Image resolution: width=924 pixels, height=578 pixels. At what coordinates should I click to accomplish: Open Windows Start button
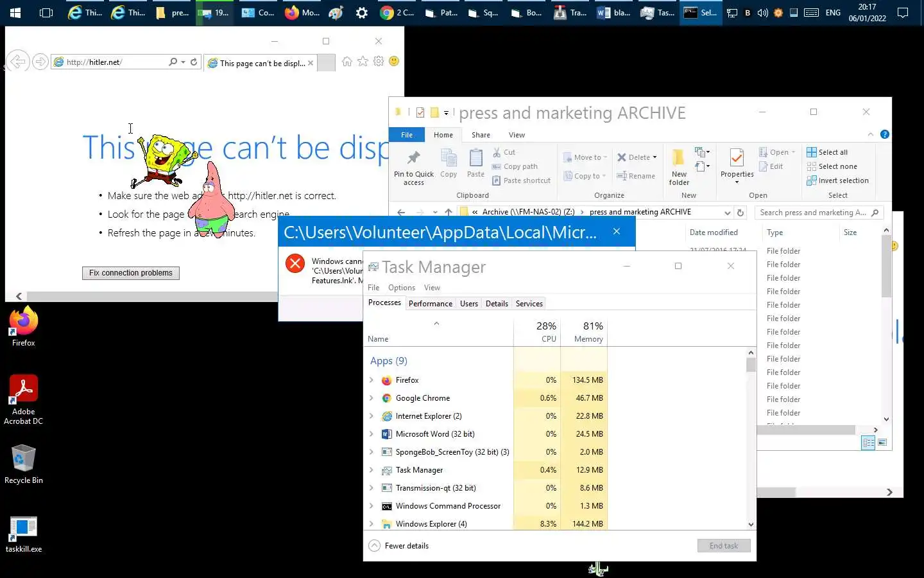pos(15,12)
